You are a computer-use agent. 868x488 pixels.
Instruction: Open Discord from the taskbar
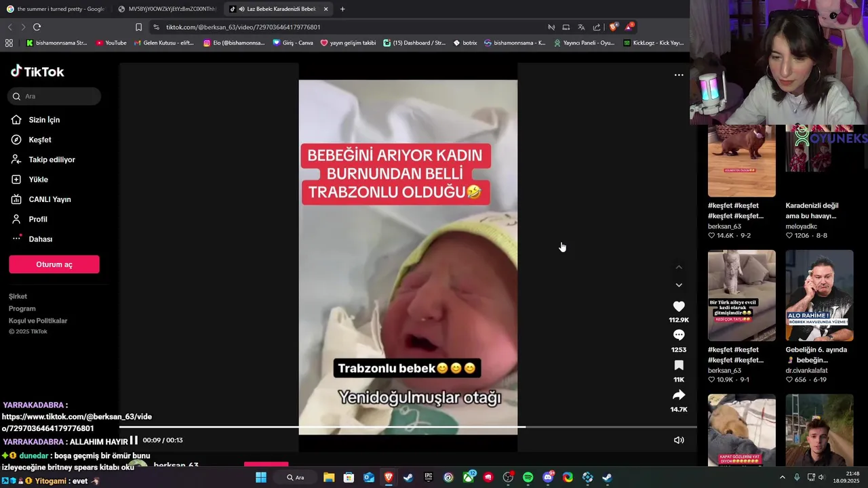(x=548, y=477)
